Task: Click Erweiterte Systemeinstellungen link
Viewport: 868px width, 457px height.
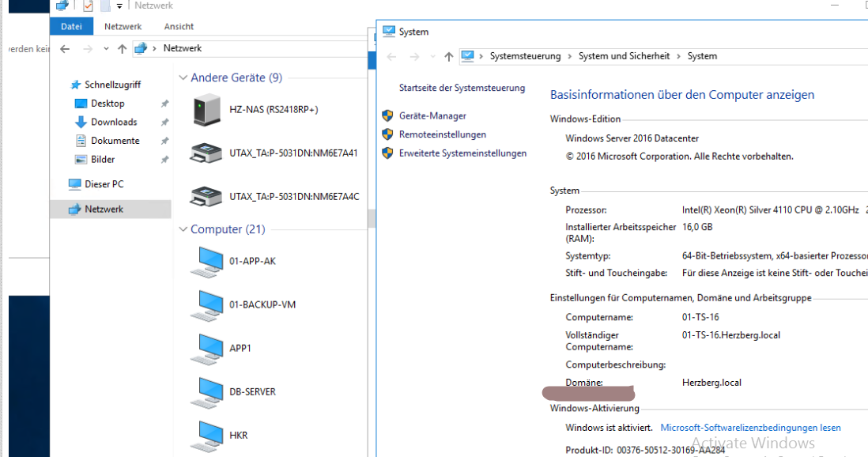Action: [462, 153]
